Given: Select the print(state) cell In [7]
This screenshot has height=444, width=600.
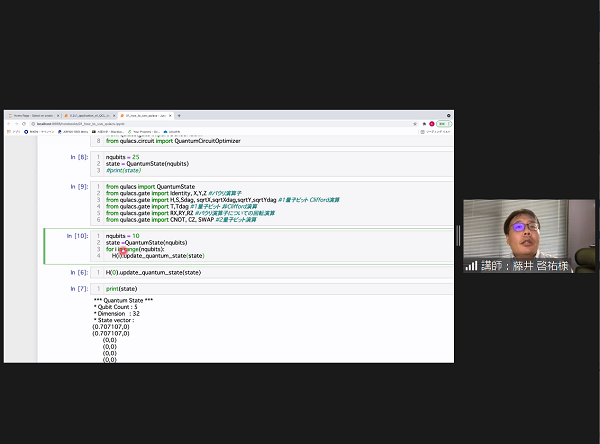Looking at the screenshot, I should 271,289.
